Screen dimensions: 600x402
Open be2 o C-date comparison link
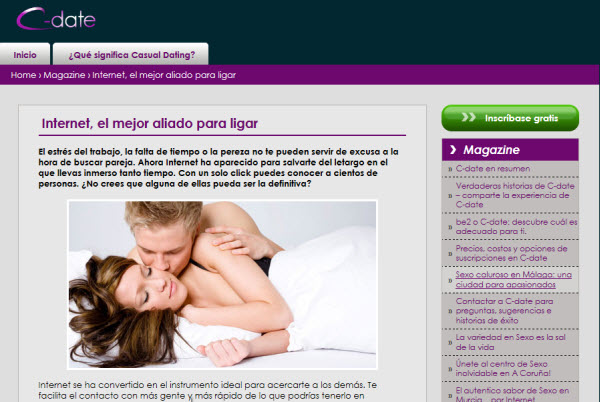[516, 226]
